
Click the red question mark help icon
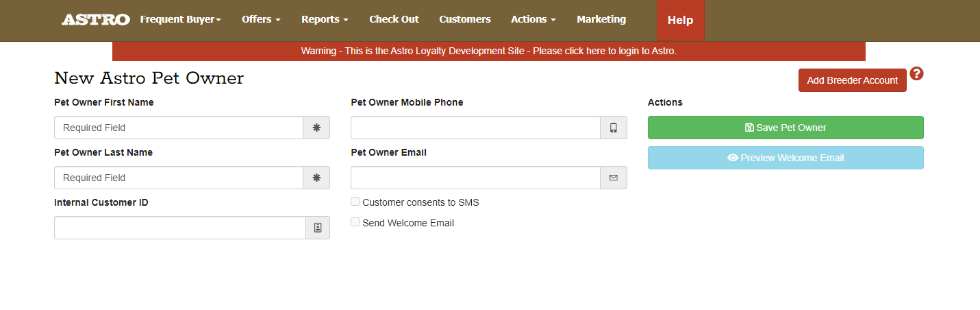[x=916, y=74]
